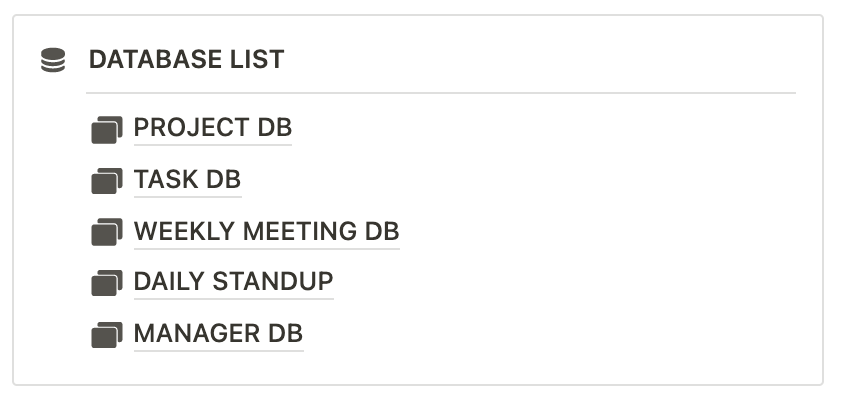Open the TASK DB page link
Viewport: 846px width, 402px height.
[x=187, y=181]
